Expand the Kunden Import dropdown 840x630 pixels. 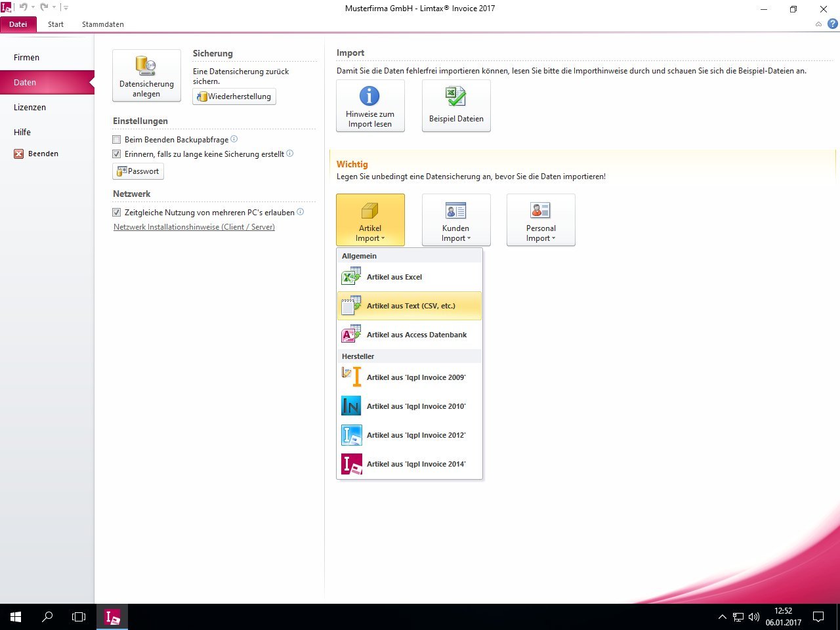pos(456,220)
